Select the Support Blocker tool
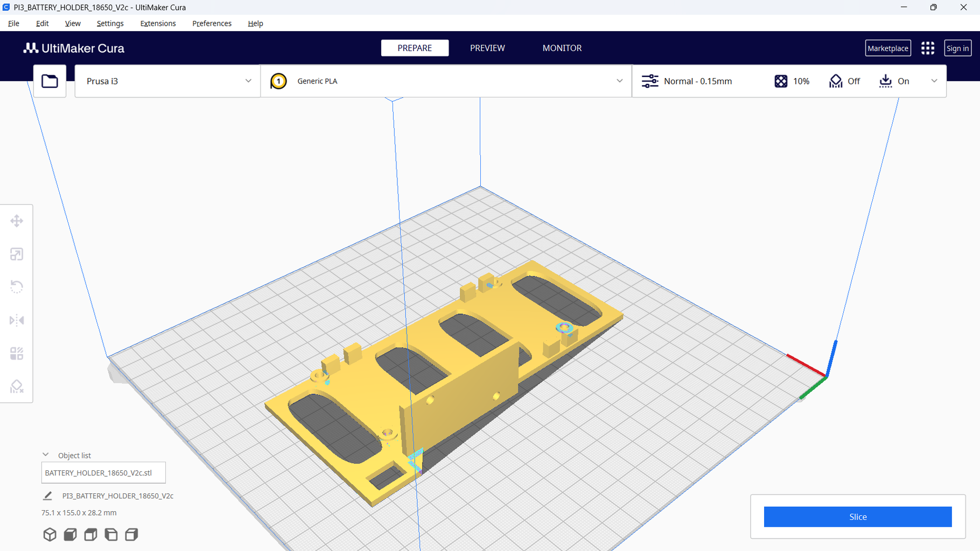Screen dimensions: 980x551 [16, 387]
